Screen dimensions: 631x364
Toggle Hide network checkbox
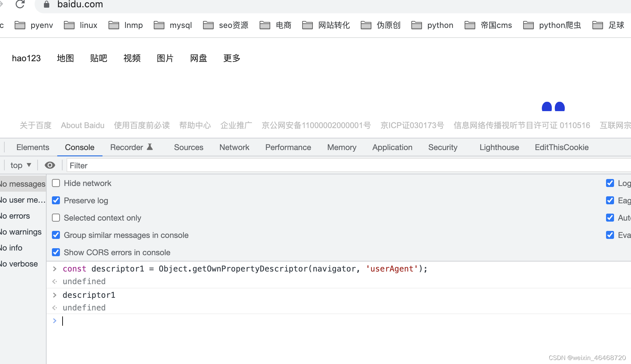click(x=56, y=183)
